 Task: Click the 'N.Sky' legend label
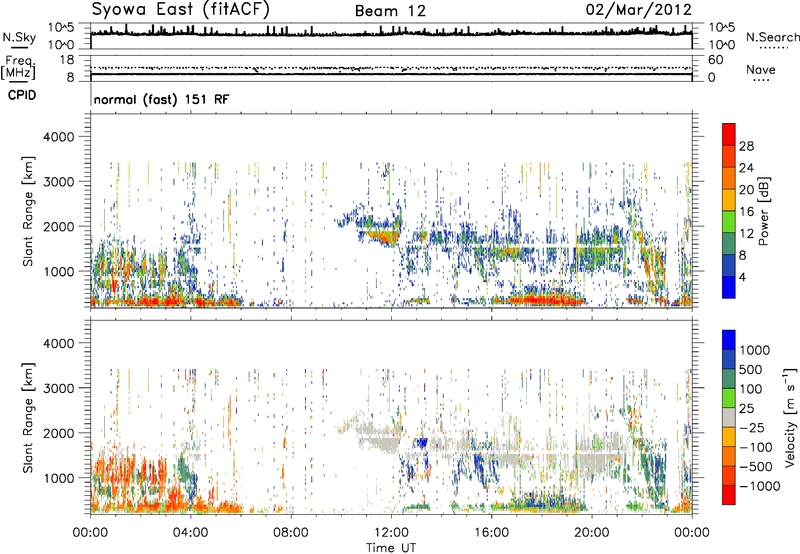[19, 37]
